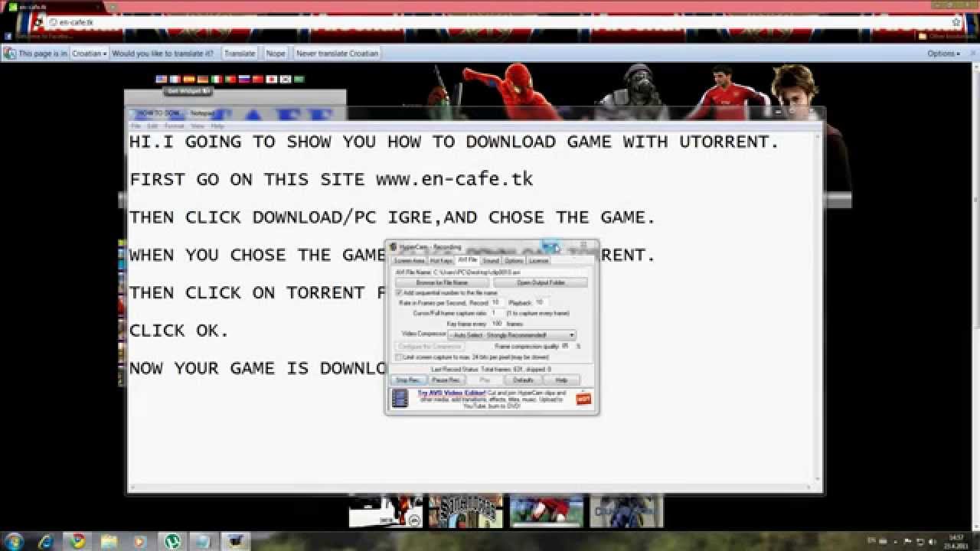Viewport: 980px width, 551px height.
Task: Select the green Arabic flag icon
Action: (x=299, y=79)
